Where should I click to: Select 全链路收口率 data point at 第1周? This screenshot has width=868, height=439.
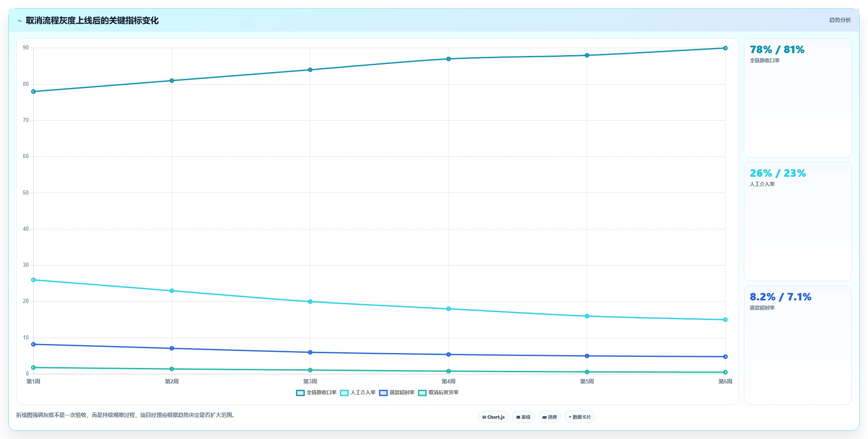34,91
